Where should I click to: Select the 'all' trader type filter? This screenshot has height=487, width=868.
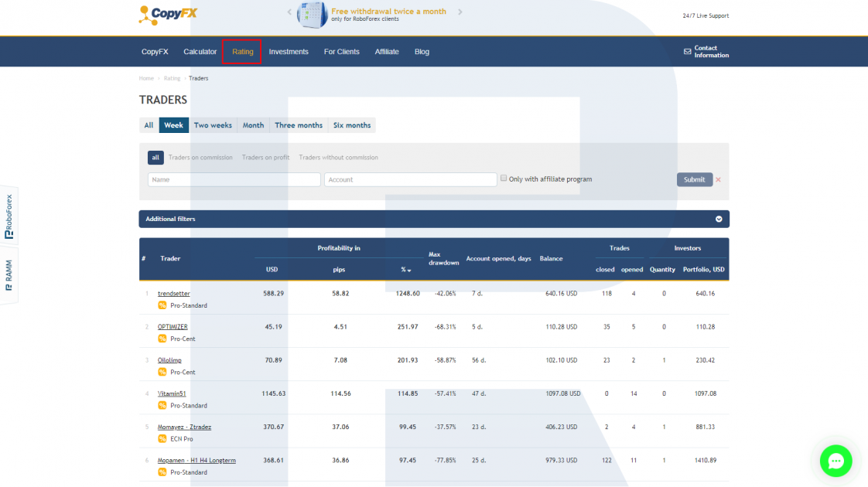(155, 158)
